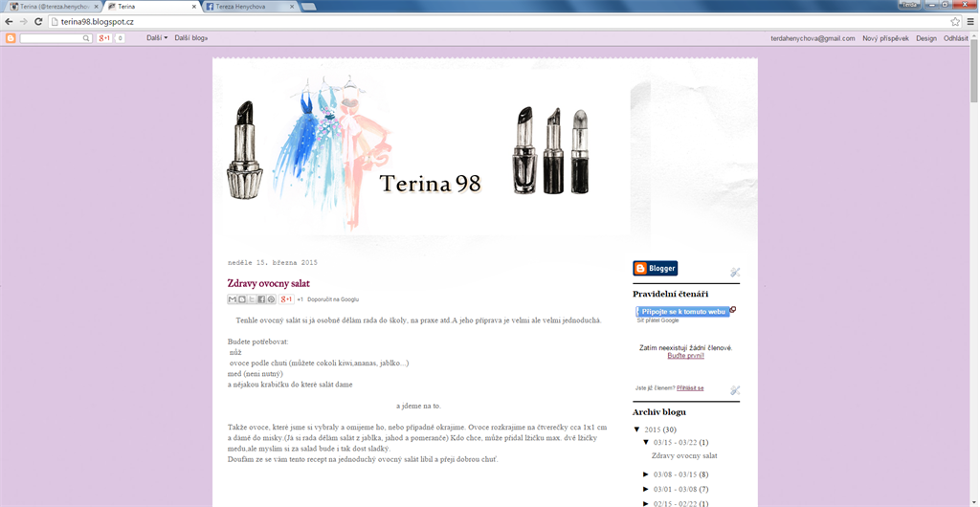The image size is (980, 507).
Task: Click the orange Blogger logo in navbar
Action: pos(11,38)
